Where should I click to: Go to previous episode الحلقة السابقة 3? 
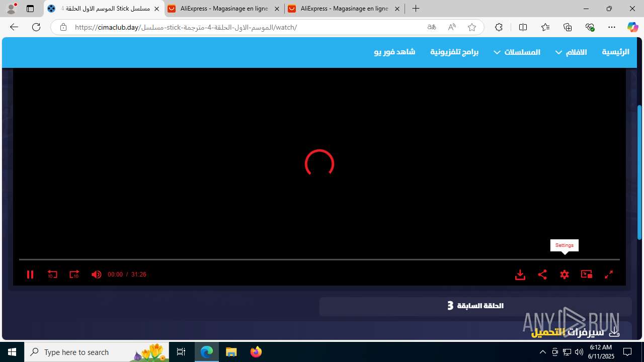pyautogui.click(x=475, y=306)
